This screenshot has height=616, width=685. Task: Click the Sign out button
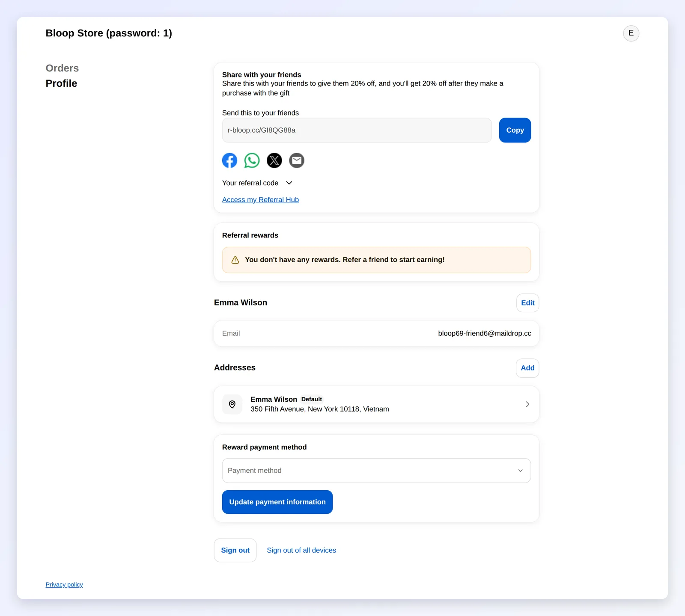(235, 550)
